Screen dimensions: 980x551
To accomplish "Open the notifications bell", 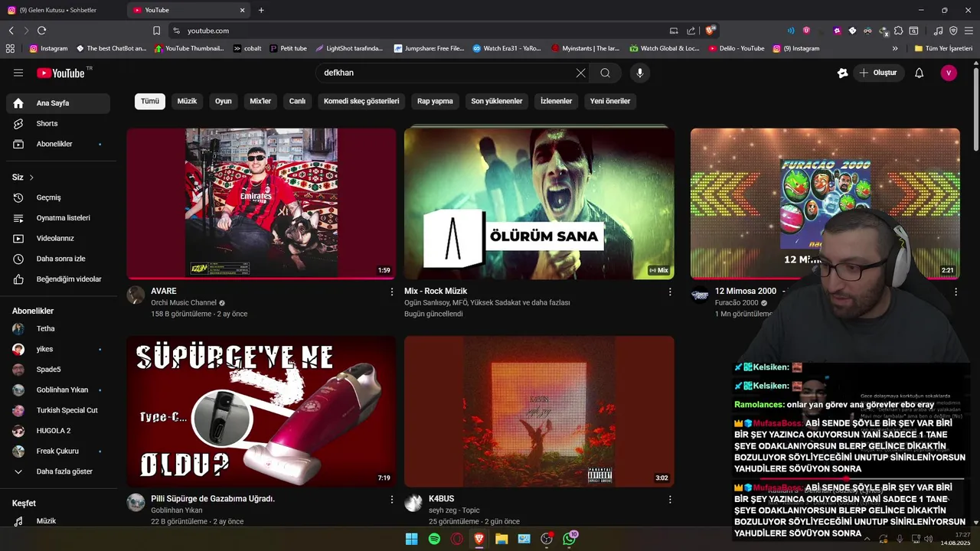I will pos(920,73).
